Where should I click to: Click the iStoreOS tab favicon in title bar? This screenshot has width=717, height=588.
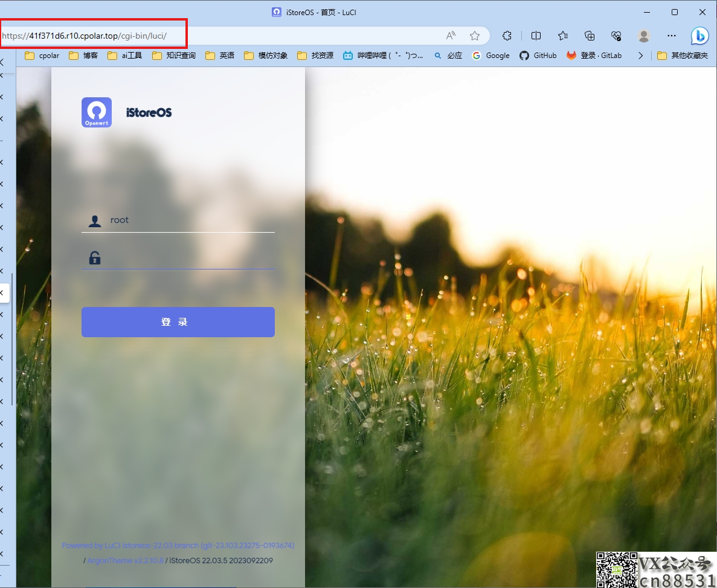277,12
